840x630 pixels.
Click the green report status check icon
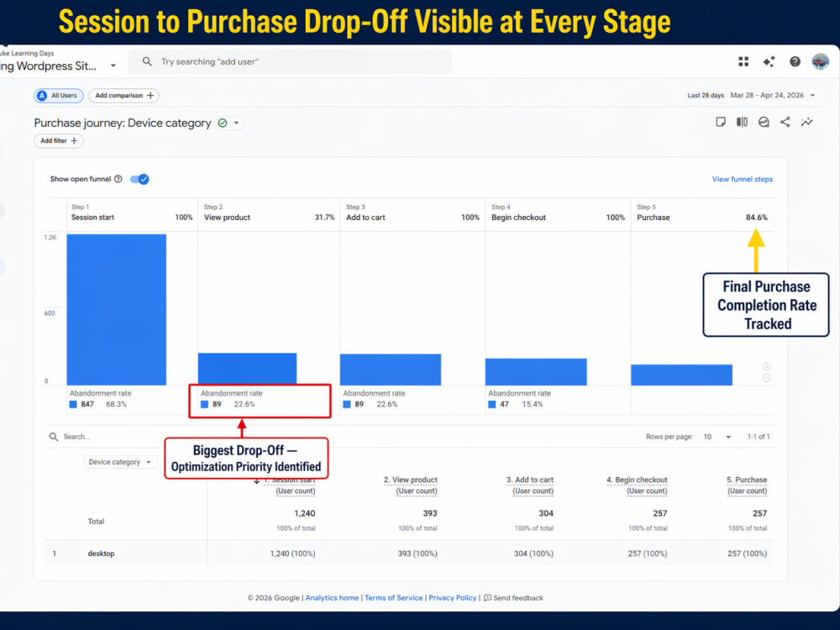click(x=223, y=123)
